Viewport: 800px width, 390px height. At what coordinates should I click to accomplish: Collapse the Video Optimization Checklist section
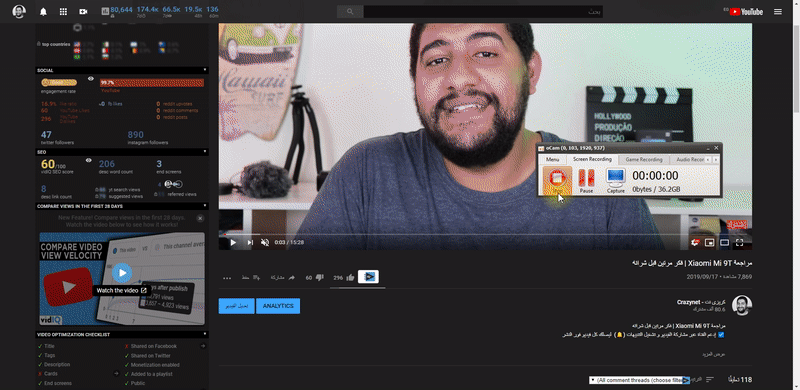click(x=205, y=334)
